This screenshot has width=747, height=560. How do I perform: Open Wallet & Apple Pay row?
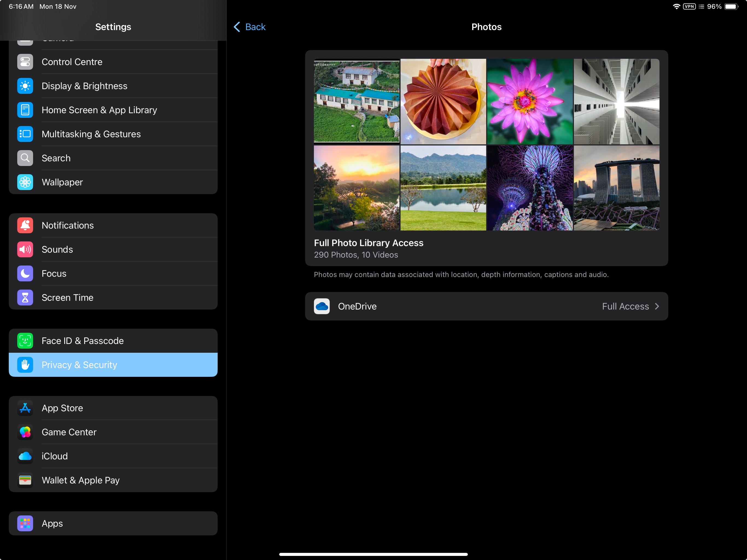point(113,480)
